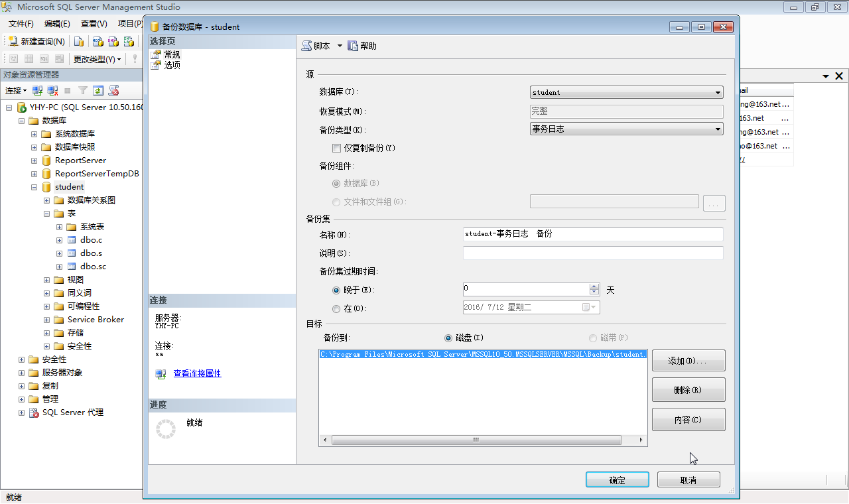The image size is (849, 504).
Task: Select the 晚于 expiration radio button
Action: tap(336, 290)
